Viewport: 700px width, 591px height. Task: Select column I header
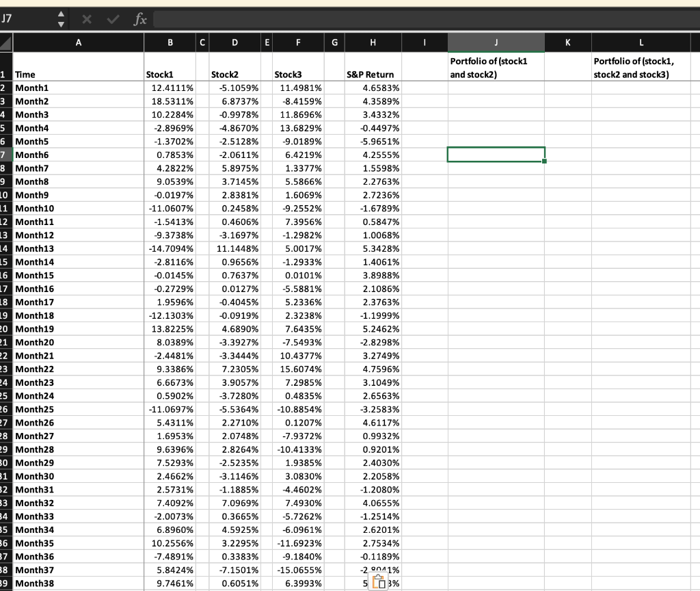click(425, 43)
